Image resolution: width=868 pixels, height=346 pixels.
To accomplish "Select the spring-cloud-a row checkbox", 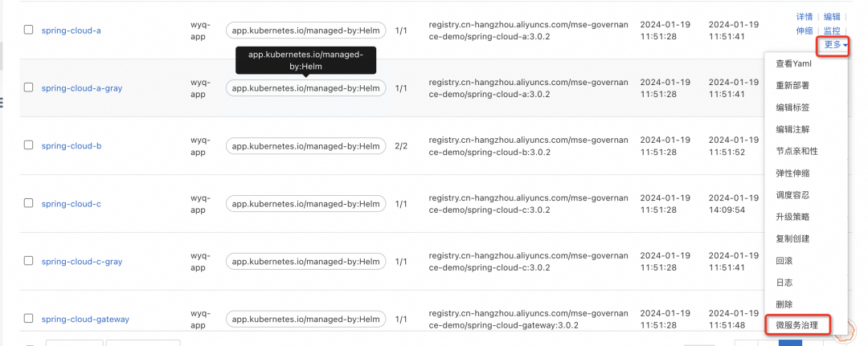I will (28, 30).
